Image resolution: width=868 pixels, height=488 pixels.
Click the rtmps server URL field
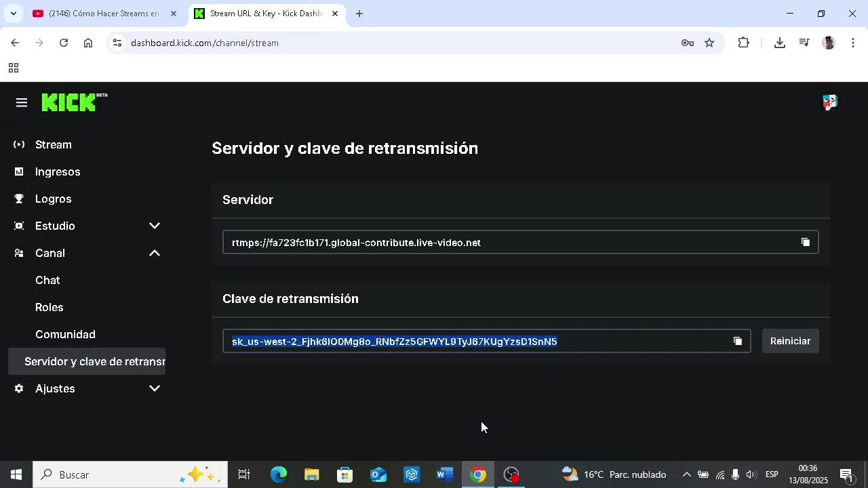pyautogui.click(x=521, y=242)
